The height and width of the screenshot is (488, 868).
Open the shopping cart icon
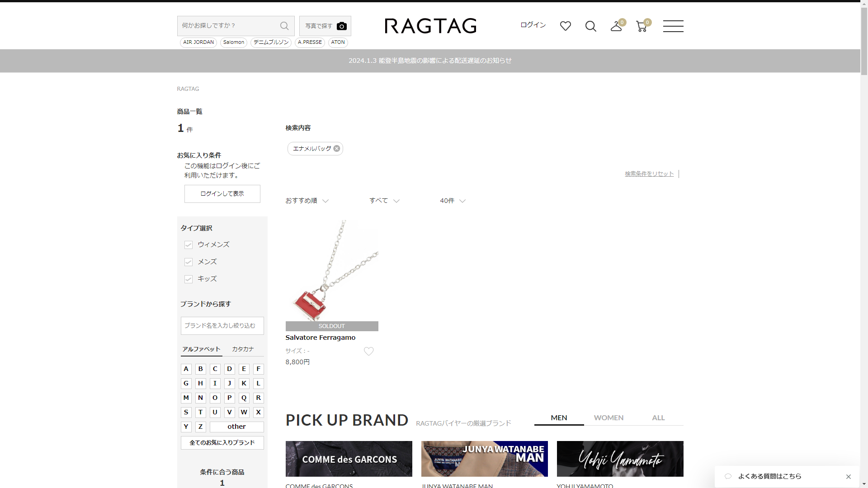coord(641,26)
